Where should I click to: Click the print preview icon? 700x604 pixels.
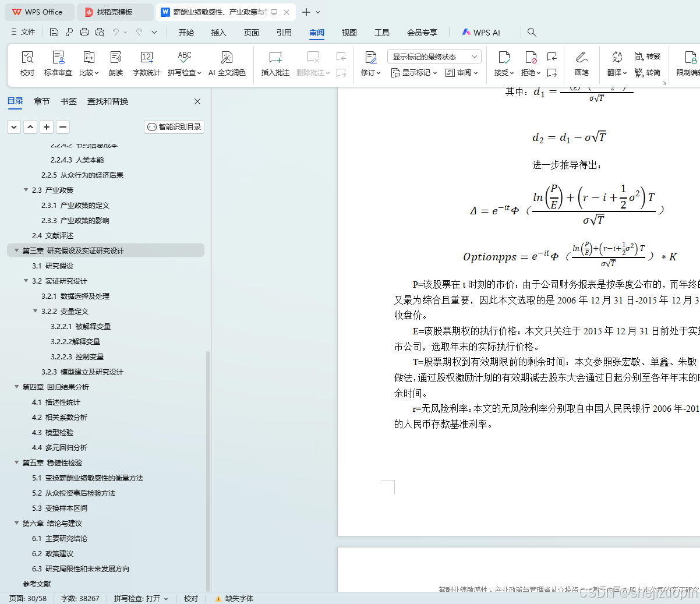(100, 32)
